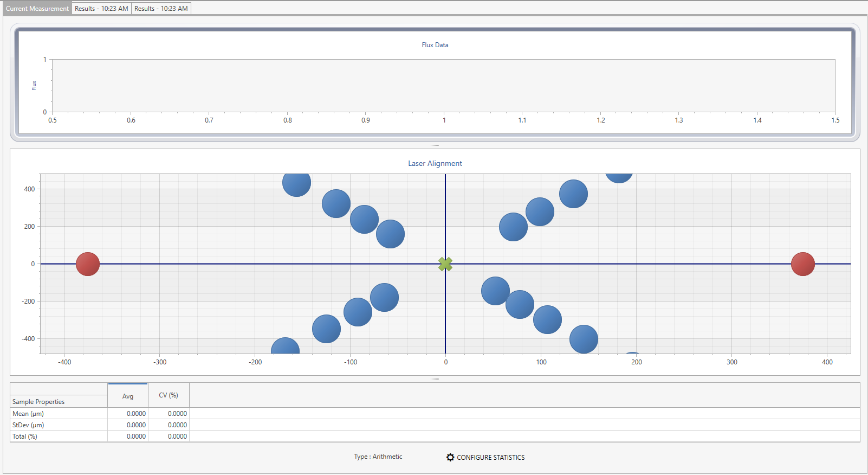
Task: Click the 300 tick on Laser Alignment axis
Action: click(732, 362)
